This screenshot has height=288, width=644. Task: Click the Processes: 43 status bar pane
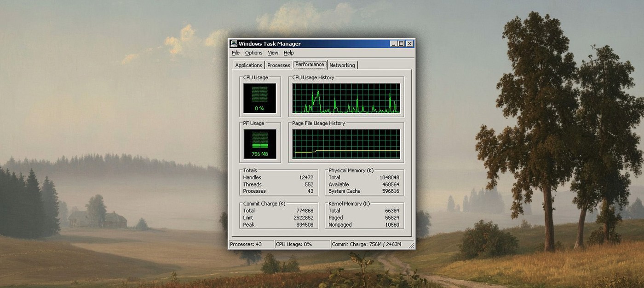(251, 244)
